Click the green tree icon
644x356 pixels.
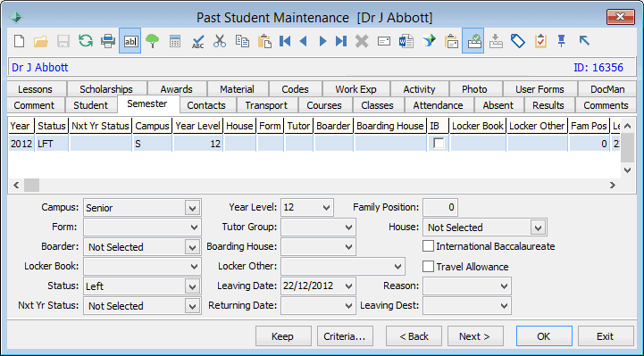(153, 41)
